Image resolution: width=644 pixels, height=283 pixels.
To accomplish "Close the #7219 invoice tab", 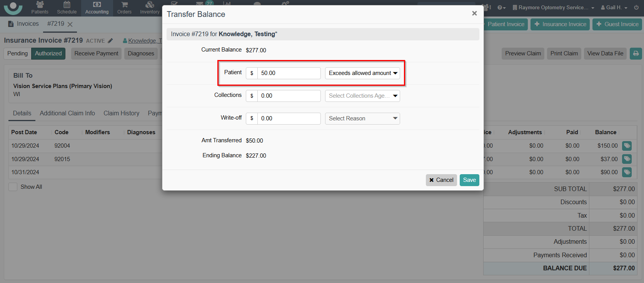I will [70, 24].
